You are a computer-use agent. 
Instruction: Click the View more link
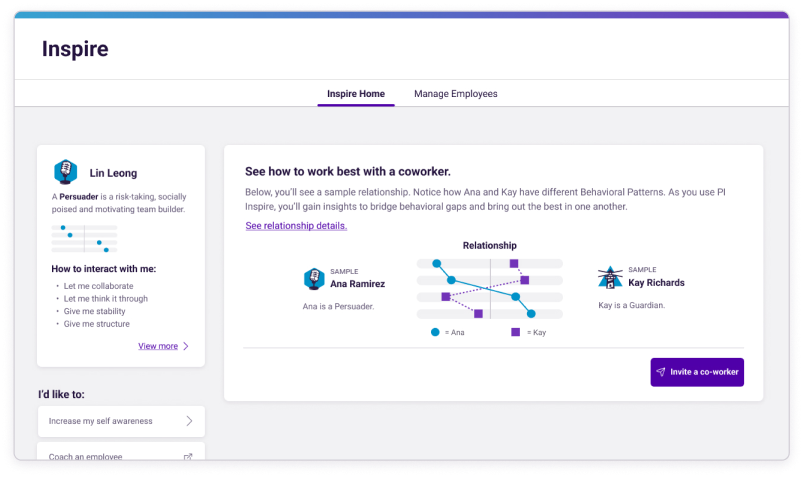coord(158,346)
